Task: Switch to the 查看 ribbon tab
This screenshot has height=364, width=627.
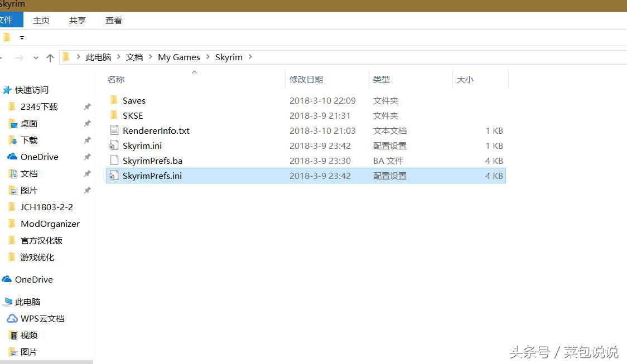Action: tap(114, 20)
